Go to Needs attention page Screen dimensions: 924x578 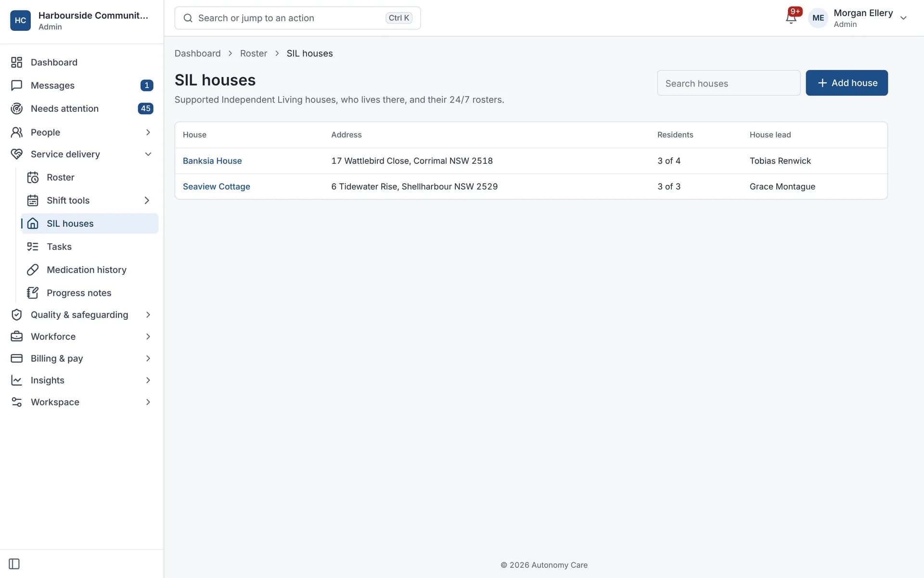(82, 108)
